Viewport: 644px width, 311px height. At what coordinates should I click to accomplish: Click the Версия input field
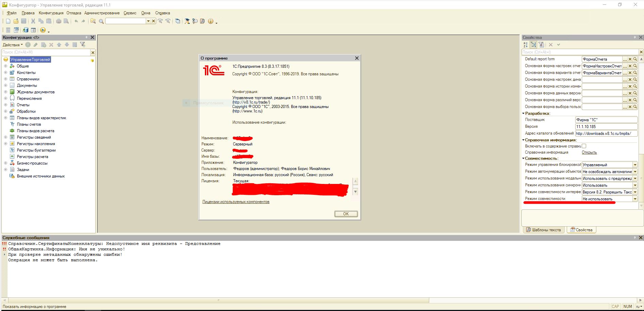606,127
